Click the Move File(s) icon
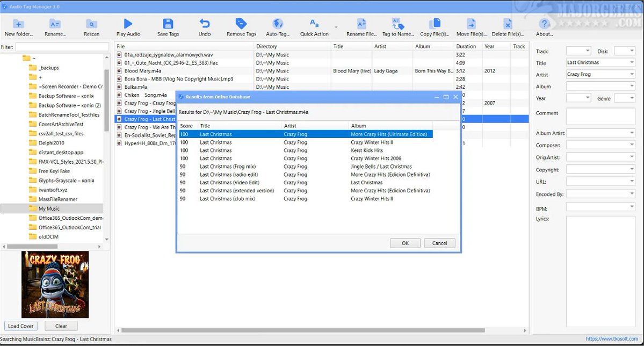 click(471, 24)
